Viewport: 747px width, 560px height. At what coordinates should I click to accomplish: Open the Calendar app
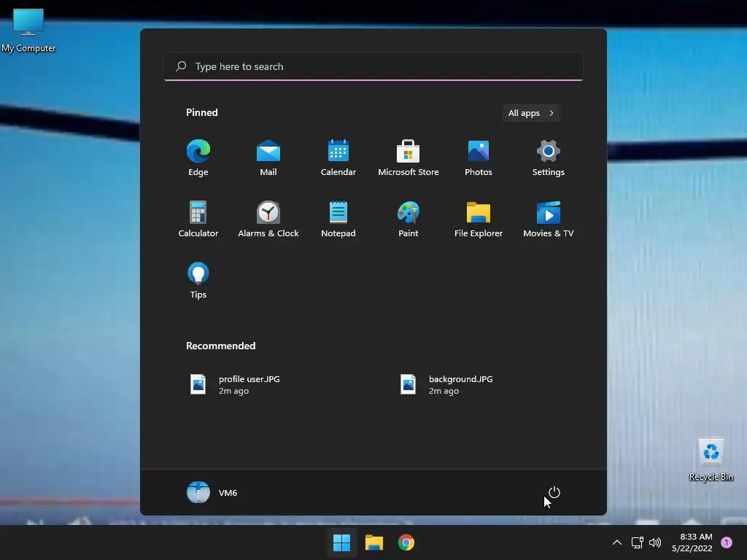click(x=338, y=158)
